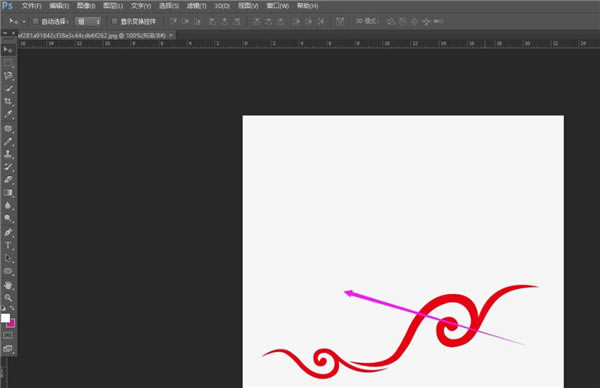Select the Lasso tool
The image size is (600, 388).
pyautogui.click(x=8, y=76)
